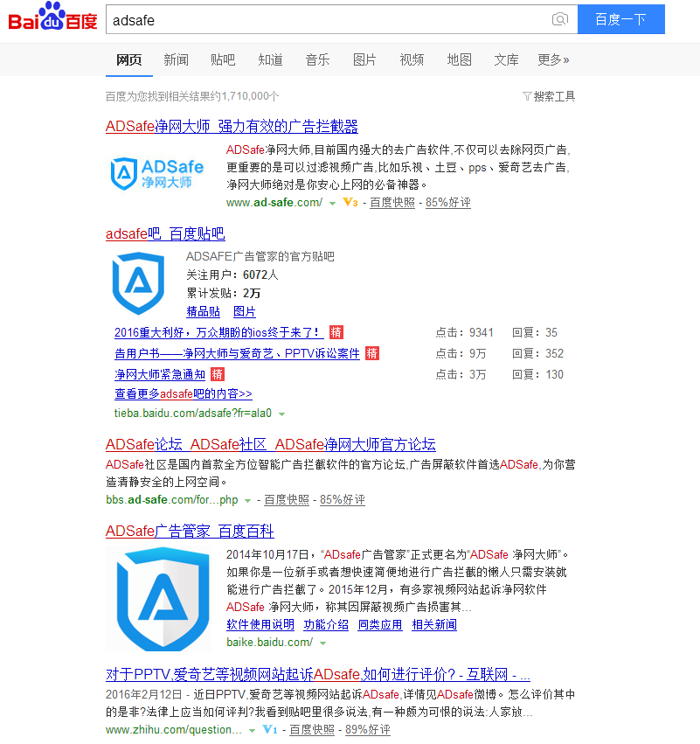This screenshot has width=700, height=744.
Task: Open 告用户书——净网大师与爱奇艺、PPTV诉讼案件 post
Action: coord(237,353)
